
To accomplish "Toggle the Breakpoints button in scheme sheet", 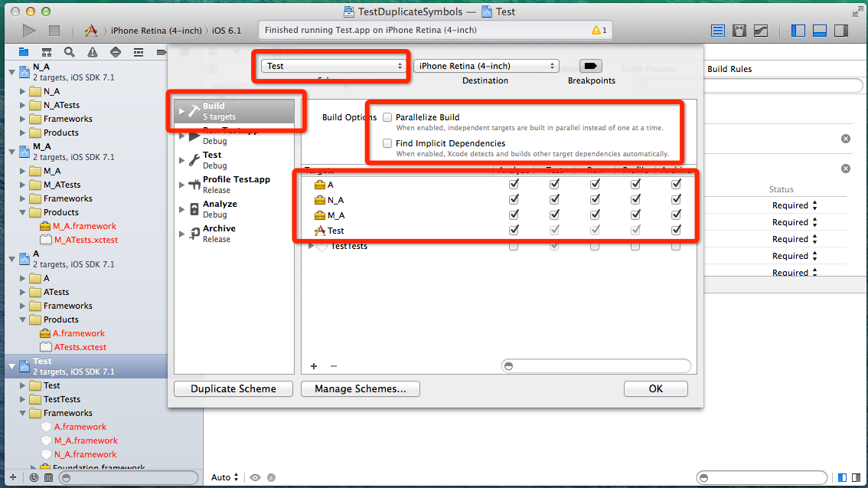I will coord(590,66).
